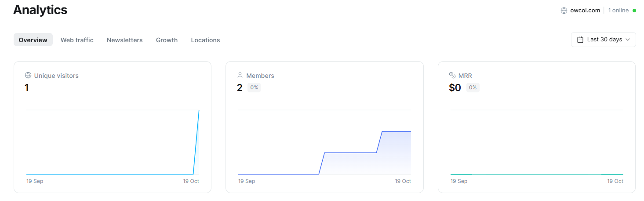
Task: Go to the Growth tab
Action: (x=167, y=40)
